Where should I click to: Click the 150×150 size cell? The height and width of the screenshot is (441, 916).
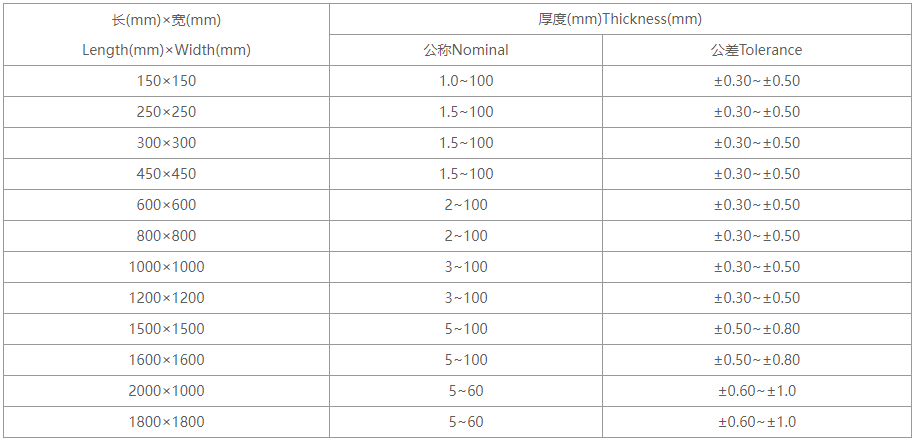166,81
